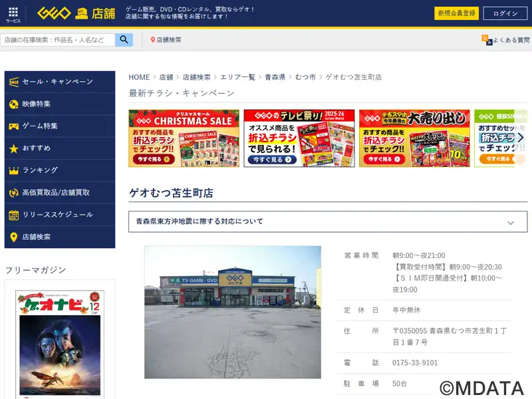532x399 pixels.
Task: Open the 格安SIM flyer banner
Action: click(501, 138)
